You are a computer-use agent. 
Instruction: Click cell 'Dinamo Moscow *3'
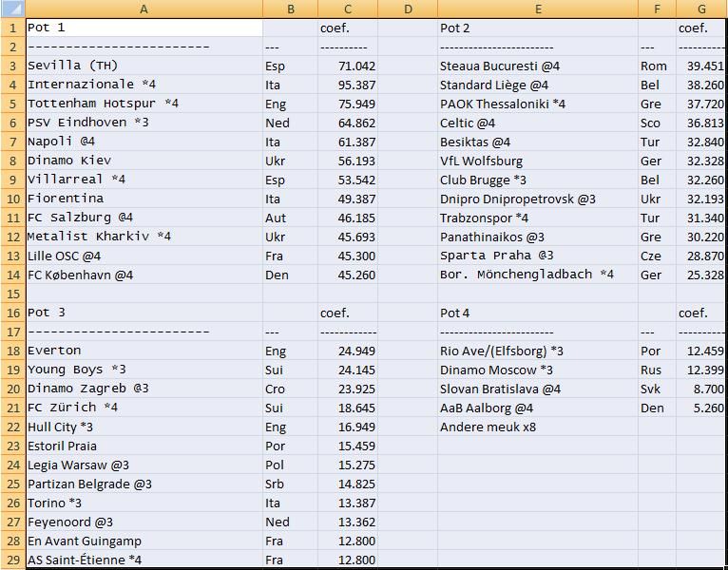point(538,370)
